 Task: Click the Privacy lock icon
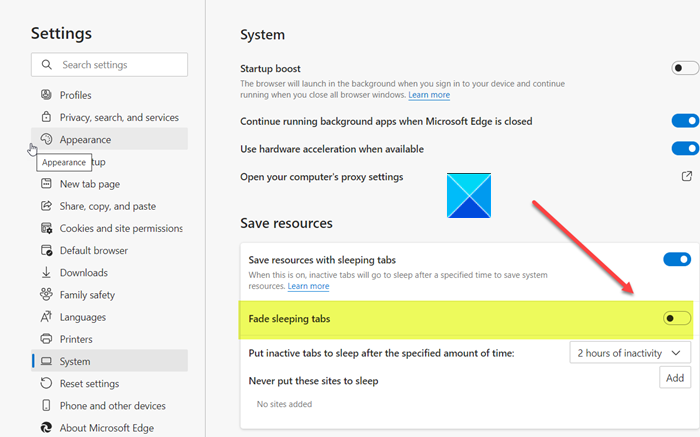[46, 117]
